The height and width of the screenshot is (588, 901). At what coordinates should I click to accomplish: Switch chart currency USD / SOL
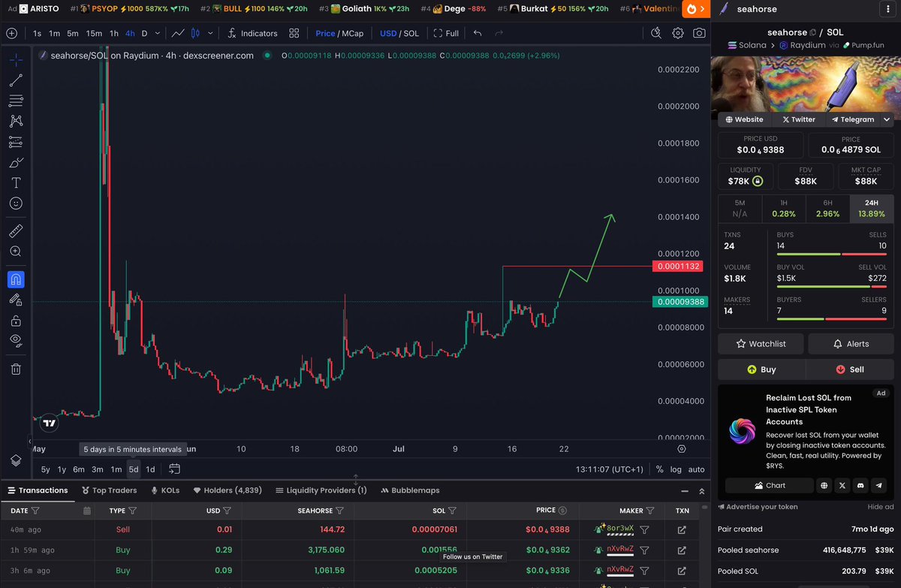click(399, 33)
